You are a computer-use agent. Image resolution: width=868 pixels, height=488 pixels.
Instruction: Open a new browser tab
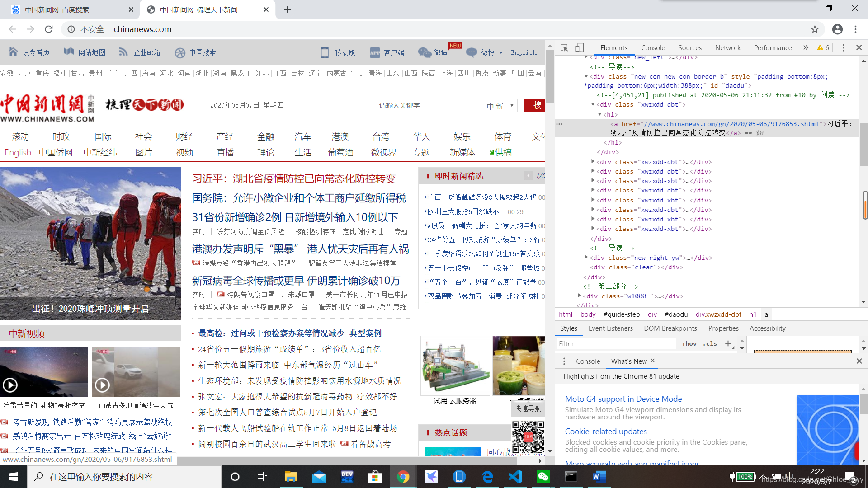(288, 9)
